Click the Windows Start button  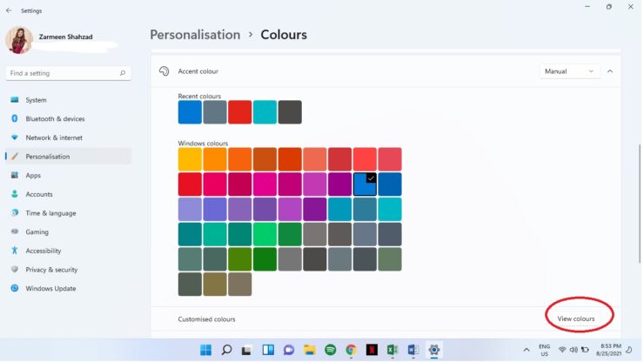(205, 350)
